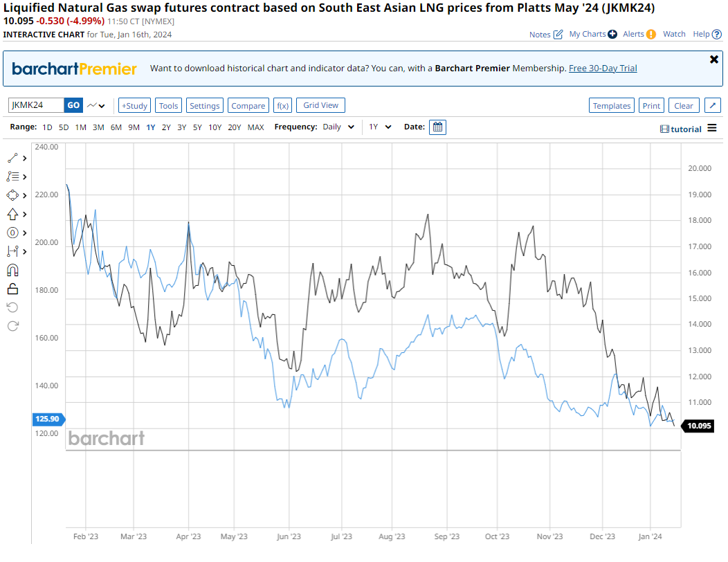Open the +Study menu

click(x=134, y=106)
